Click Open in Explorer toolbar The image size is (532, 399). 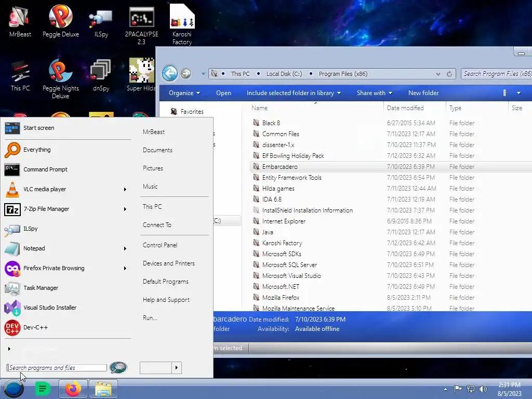(x=223, y=93)
